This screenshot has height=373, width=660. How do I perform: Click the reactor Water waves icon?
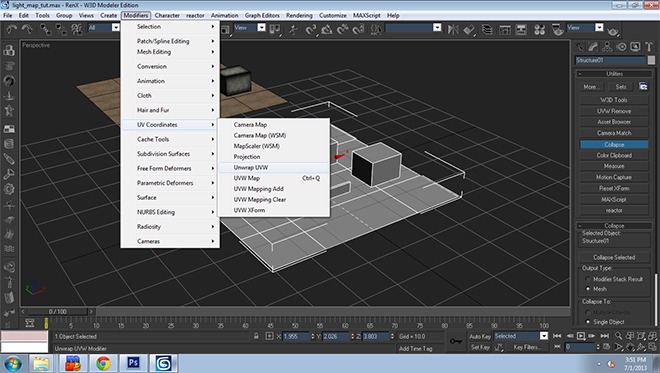9,249
